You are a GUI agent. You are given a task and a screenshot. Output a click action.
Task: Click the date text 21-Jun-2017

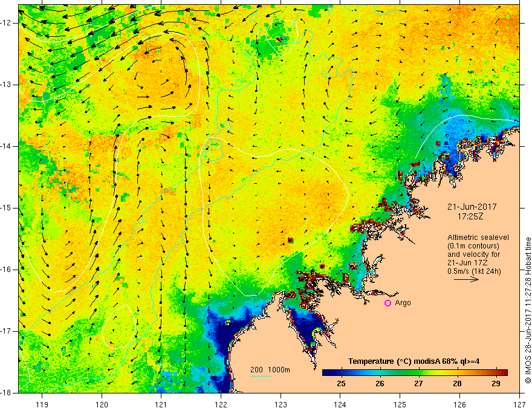pos(472,207)
